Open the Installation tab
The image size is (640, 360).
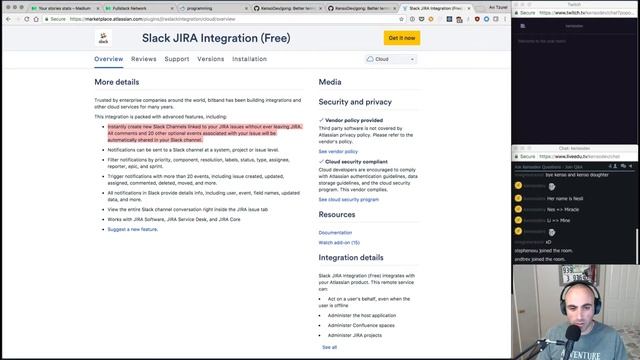coord(249,59)
